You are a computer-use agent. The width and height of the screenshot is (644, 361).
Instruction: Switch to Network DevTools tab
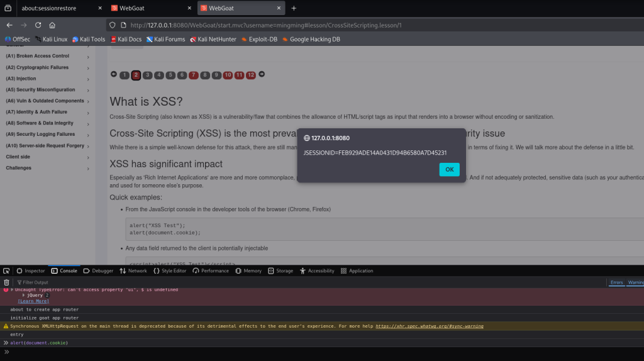click(133, 270)
